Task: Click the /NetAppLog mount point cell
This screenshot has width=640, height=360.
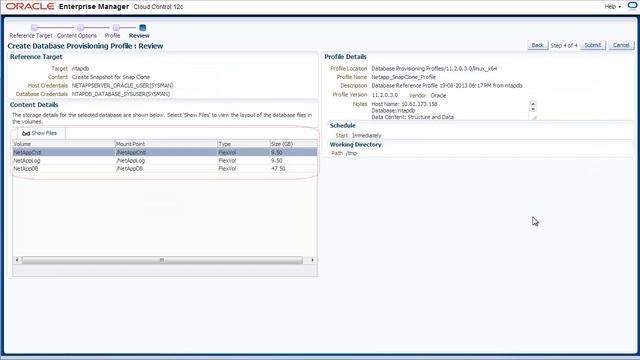Action: (131, 160)
